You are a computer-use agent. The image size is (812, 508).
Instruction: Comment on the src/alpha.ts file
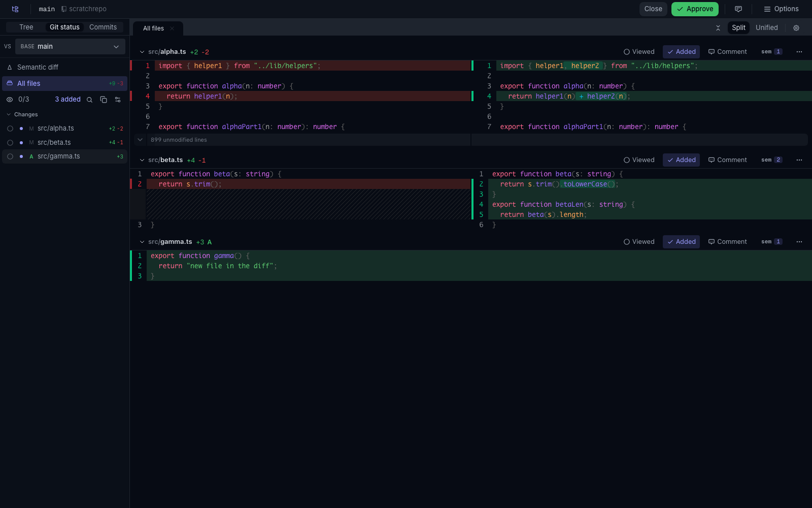727,52
